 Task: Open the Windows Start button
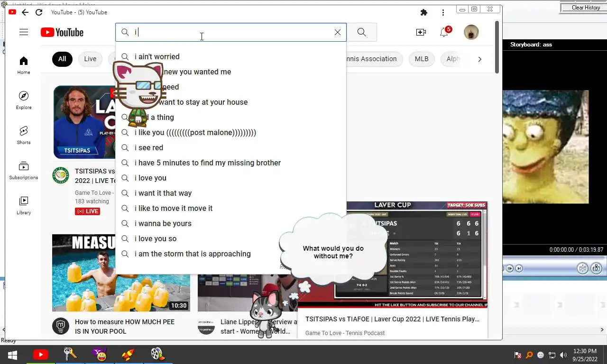tap(12, 355)
